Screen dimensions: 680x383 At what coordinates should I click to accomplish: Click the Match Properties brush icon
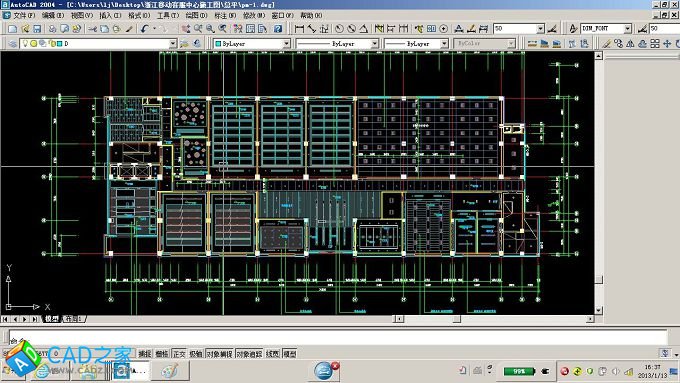(129, 29)
